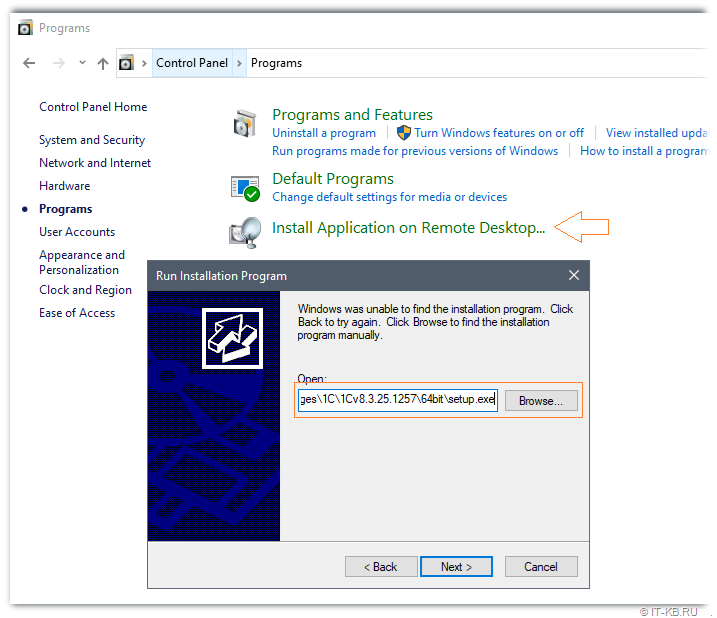Click the Open path input field
Viewport: 717px width, 618px height.
click(x=397, y=399)
